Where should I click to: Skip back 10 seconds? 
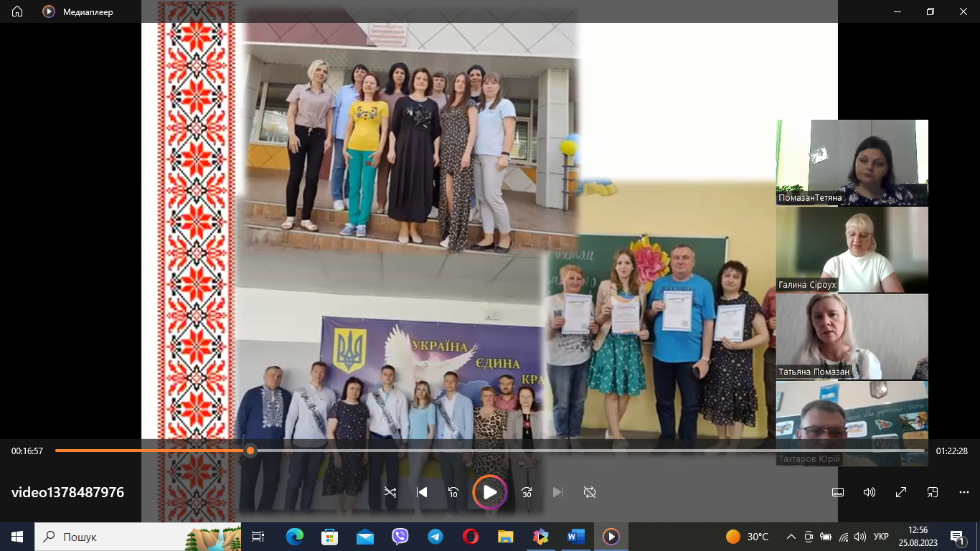[453, 492]
